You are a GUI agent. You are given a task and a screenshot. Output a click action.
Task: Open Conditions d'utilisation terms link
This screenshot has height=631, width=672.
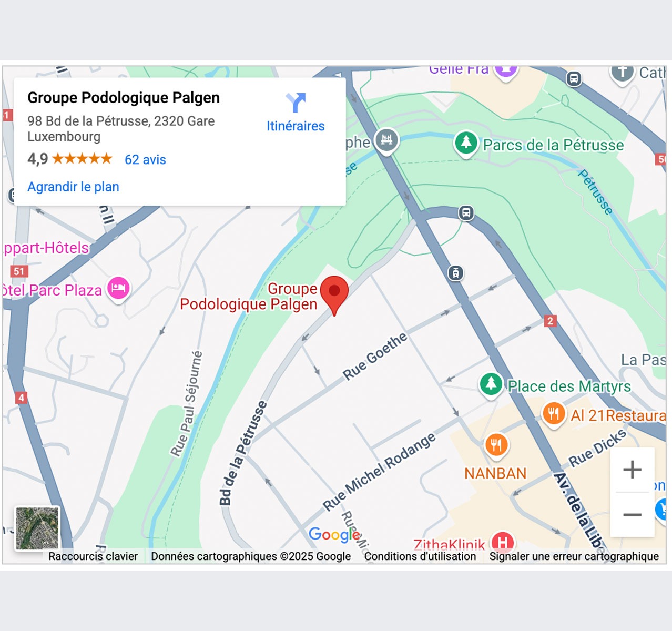pyautogui.click(x=420, y=556)
